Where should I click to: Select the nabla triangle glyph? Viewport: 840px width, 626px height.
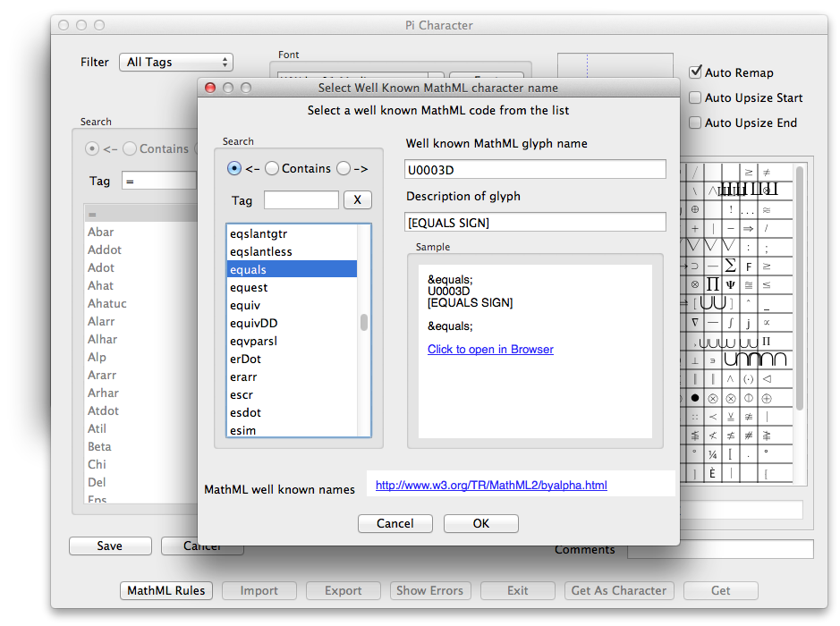coord(695,322)
